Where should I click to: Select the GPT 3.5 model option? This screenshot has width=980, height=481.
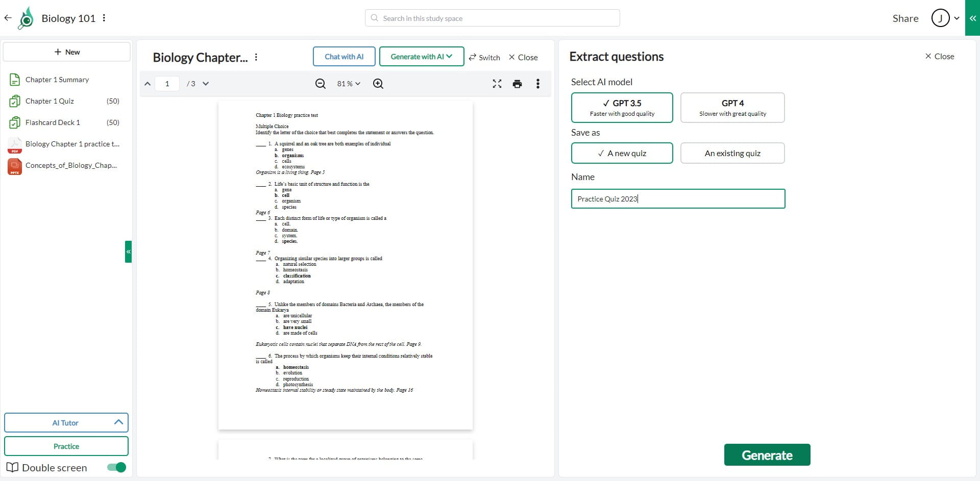click(x=622, y=108)
